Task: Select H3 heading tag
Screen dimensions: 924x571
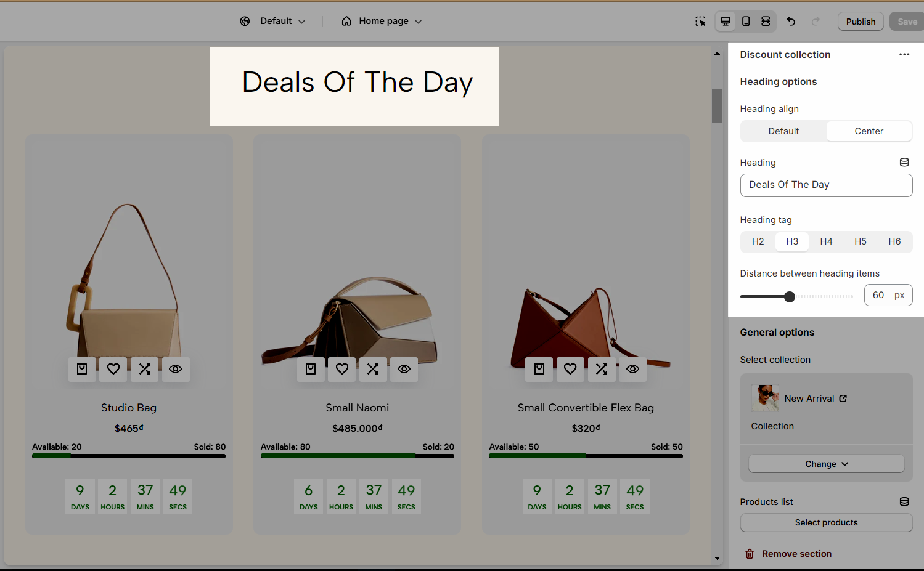Action: (x=792, y=241)
